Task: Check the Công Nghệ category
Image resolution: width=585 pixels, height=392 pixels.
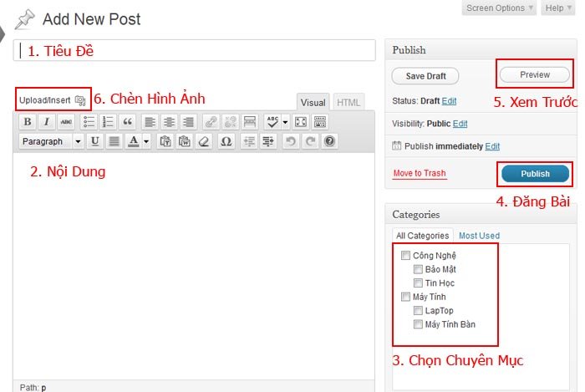Action: (406, 256)
